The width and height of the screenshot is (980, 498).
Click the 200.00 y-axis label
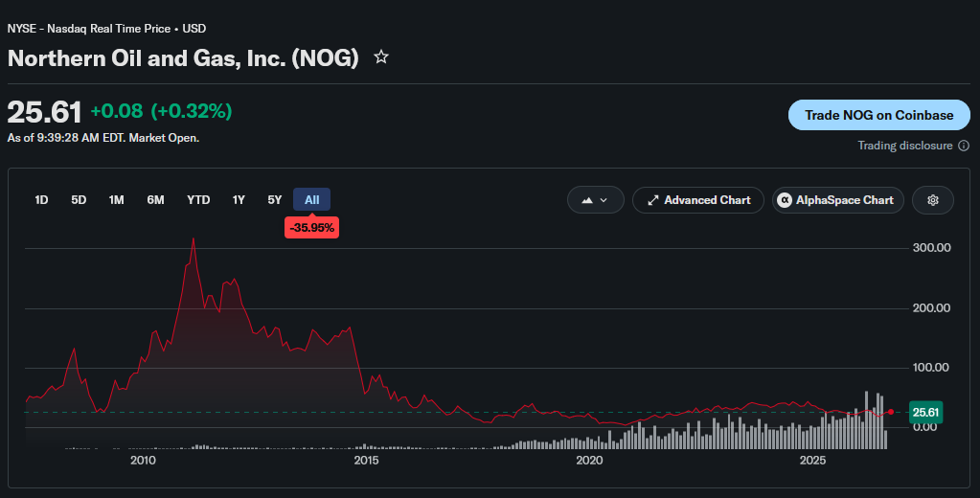(x=931, y=308)
